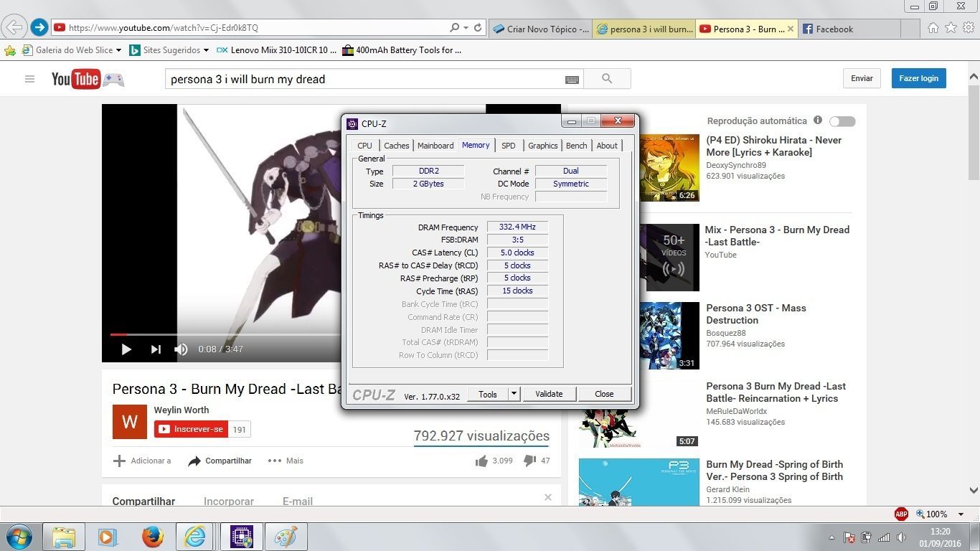
Task: Open Tools dropdown arrow in CPU-Z
Action: (x=514, y=394)
